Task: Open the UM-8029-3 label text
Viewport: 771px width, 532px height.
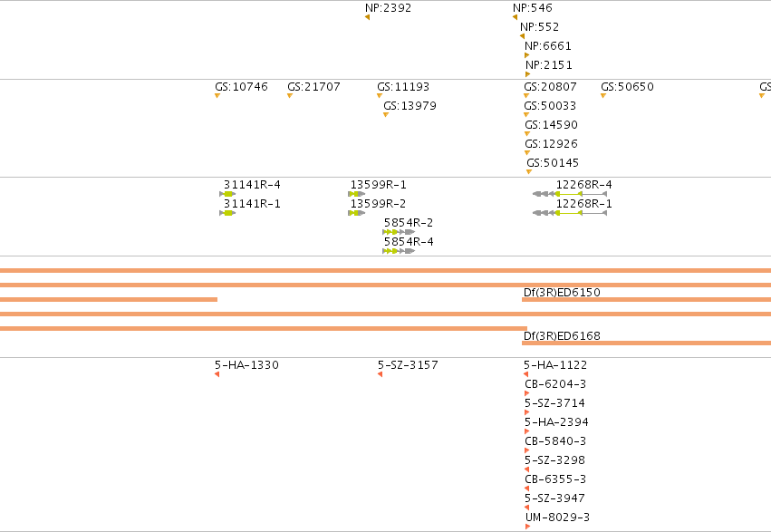Action: pyautogui.click(x=557, y=517)
